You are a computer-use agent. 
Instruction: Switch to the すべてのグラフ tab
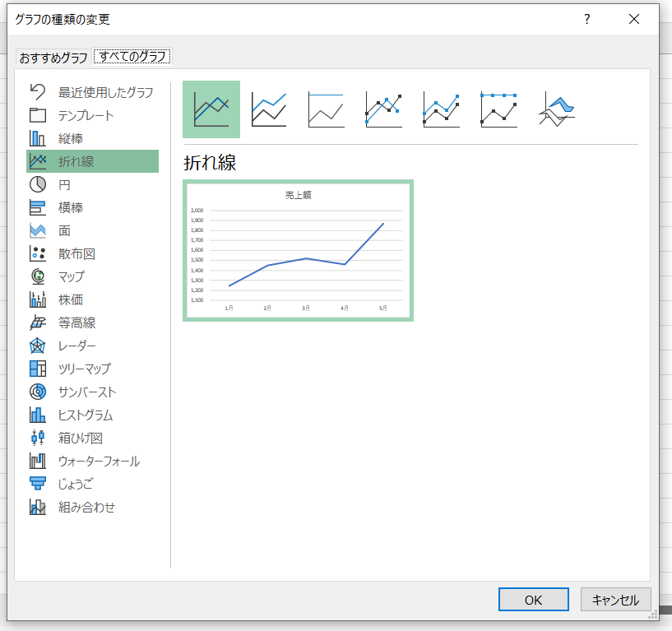[132, 57]
